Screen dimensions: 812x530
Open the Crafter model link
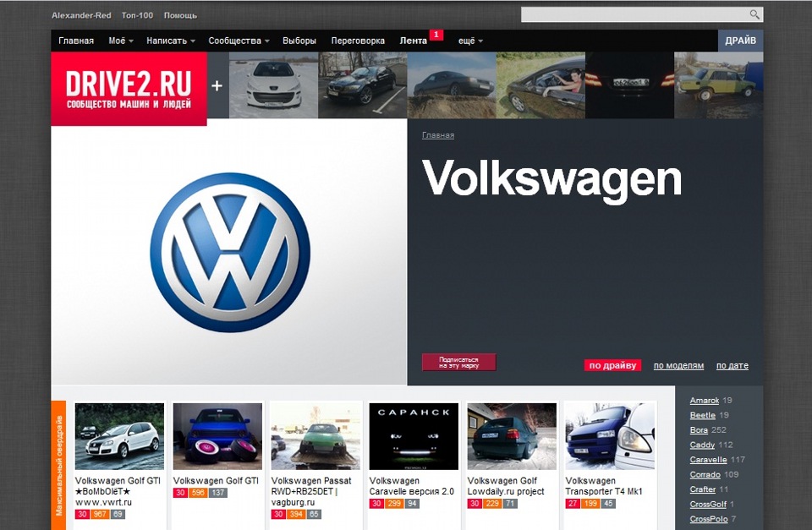pyautogui.click(x=703, y=489)
